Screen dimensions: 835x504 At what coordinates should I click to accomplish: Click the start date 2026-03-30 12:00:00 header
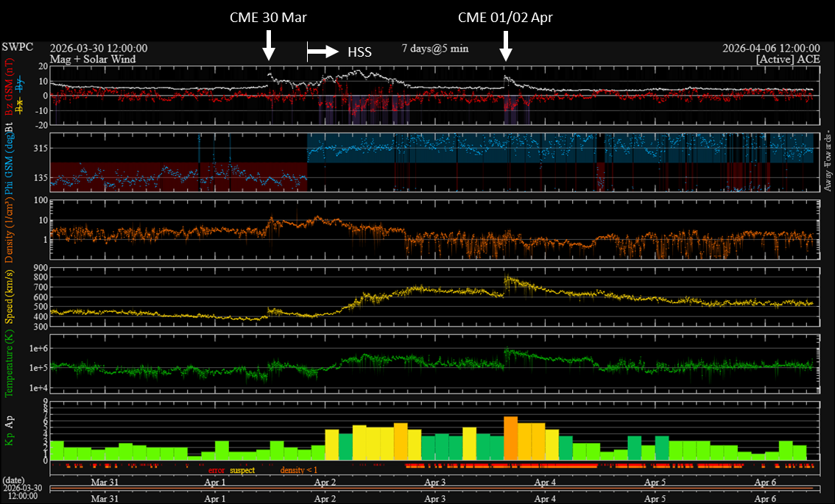99,49
